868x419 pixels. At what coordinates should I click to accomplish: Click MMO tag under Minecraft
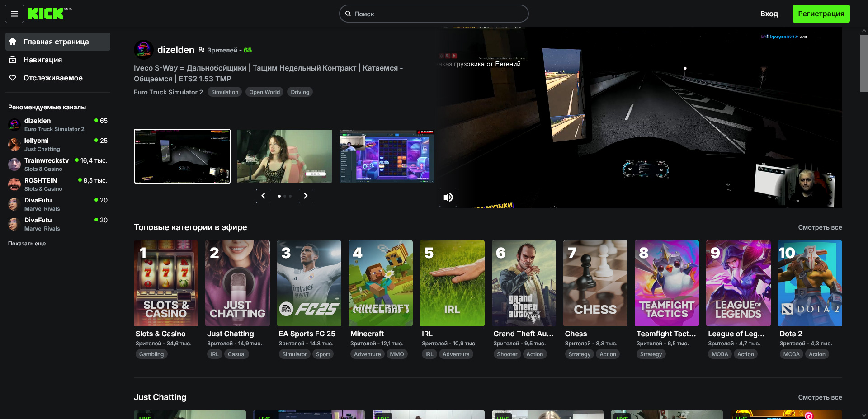click(x=397, y=354)
